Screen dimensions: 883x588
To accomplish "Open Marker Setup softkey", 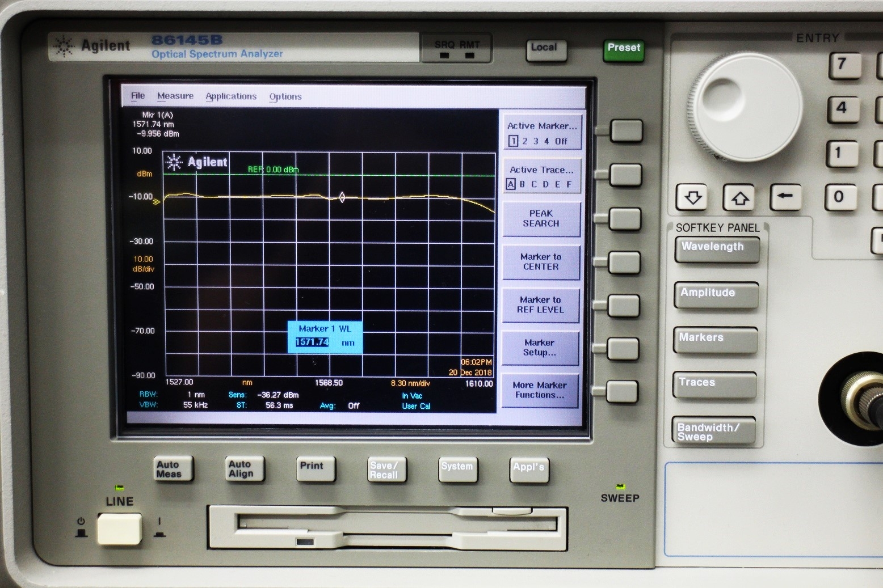I will [540, 348].
